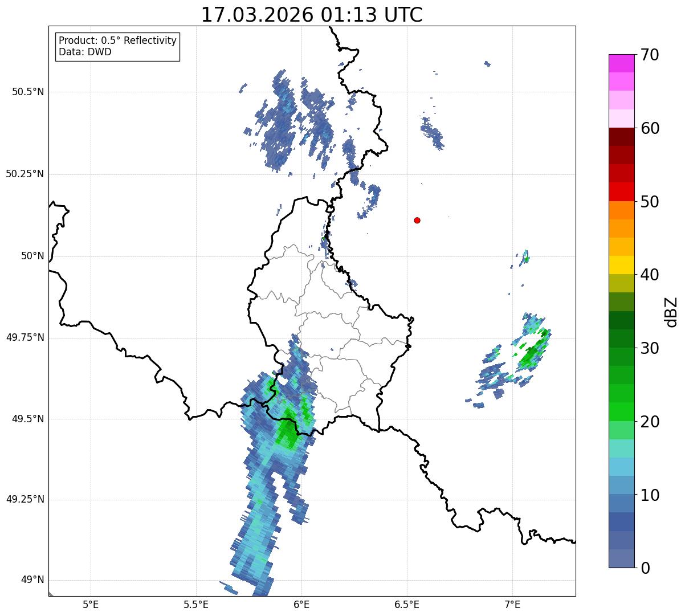Click the 50°N latitude label

pyautogui.click(x=32, y=256)
